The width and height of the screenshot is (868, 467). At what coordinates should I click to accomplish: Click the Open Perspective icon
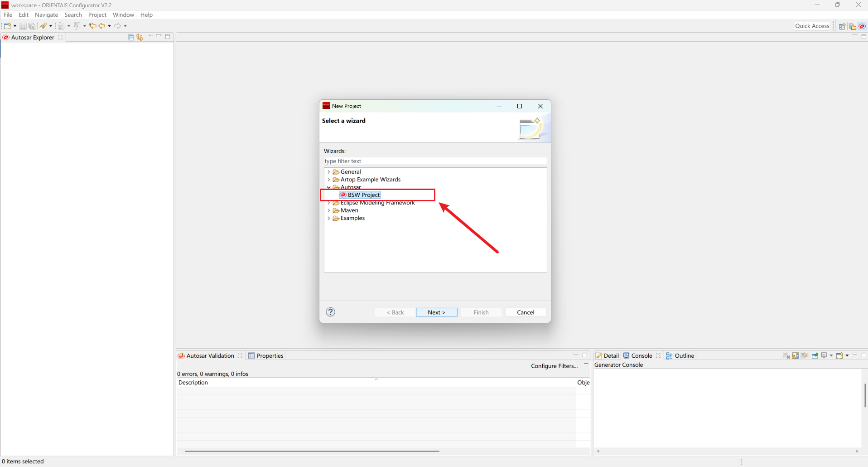click(842, 26)
